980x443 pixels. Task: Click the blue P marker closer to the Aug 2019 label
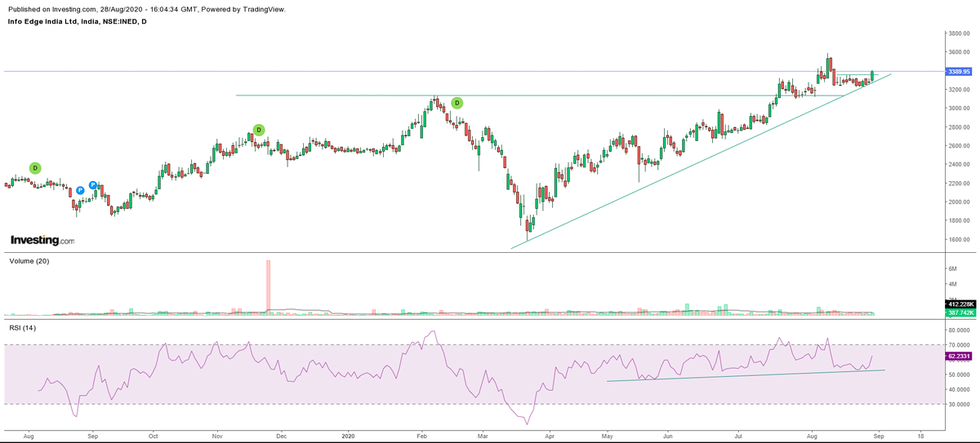tap(80, 190)
